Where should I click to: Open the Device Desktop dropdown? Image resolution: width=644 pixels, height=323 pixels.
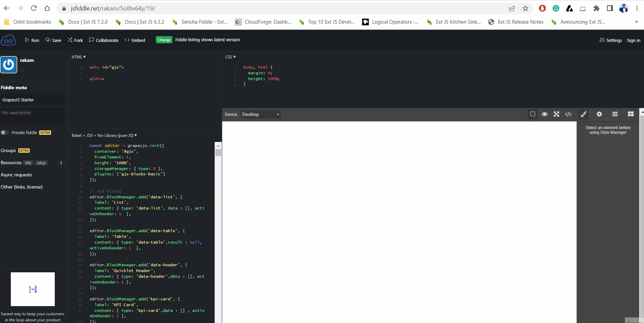[261, 115]
